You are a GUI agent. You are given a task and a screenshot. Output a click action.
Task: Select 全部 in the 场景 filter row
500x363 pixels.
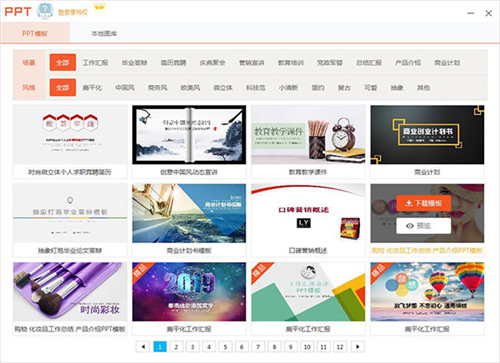pos(63,62)
